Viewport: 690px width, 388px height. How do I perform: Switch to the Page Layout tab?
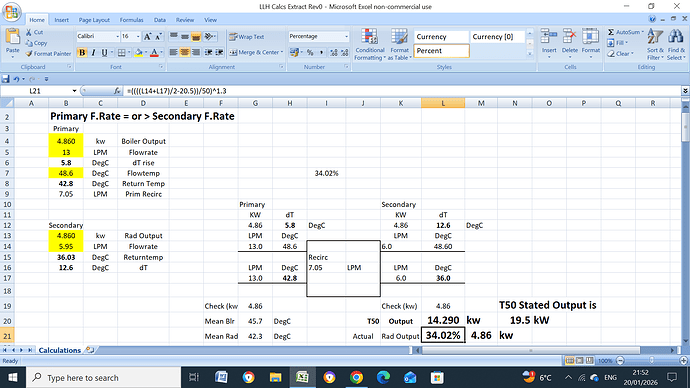click(x=94, y=20)
